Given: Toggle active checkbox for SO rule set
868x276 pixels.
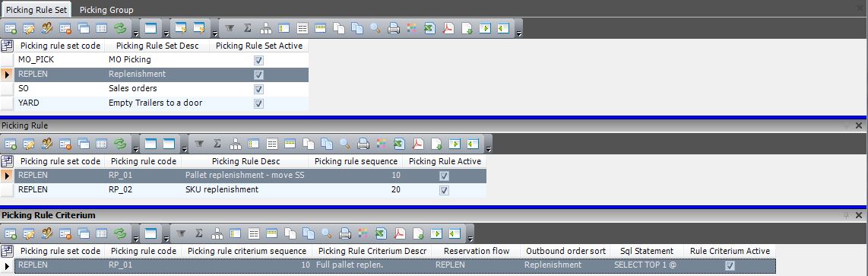Looking at the screenshot, I should click(258, 89).
